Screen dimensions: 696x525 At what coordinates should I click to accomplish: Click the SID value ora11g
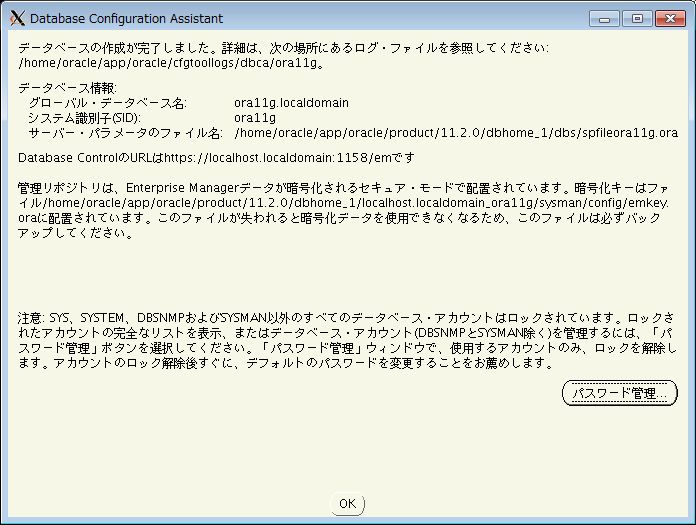click(255, 118)
